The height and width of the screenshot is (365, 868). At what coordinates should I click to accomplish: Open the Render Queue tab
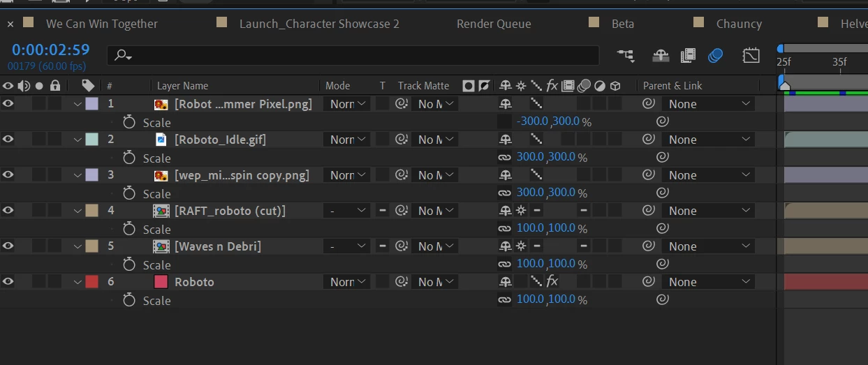click(x=494, y=24)
